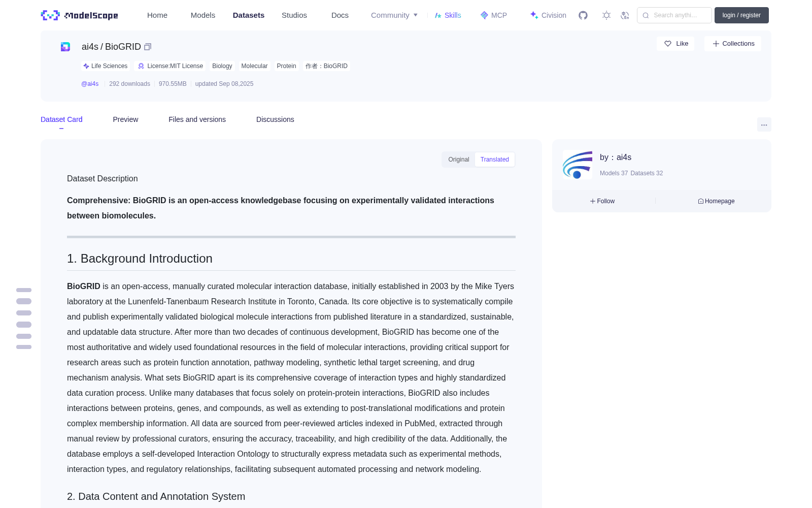Click the by：ai4s author name
This screenshot has height=508, width=812.
[x=616, y=157]
